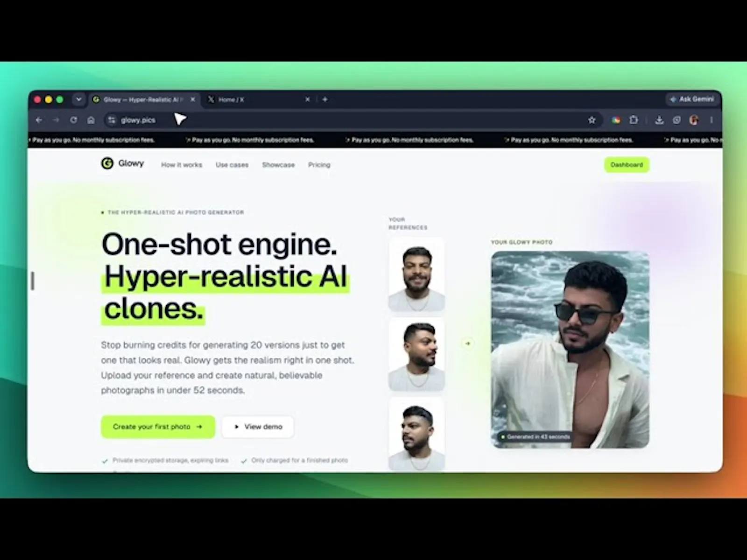This screenshot has width=747, height=560.
Task: Close the Home / X tab
Action: click(308, 99)
